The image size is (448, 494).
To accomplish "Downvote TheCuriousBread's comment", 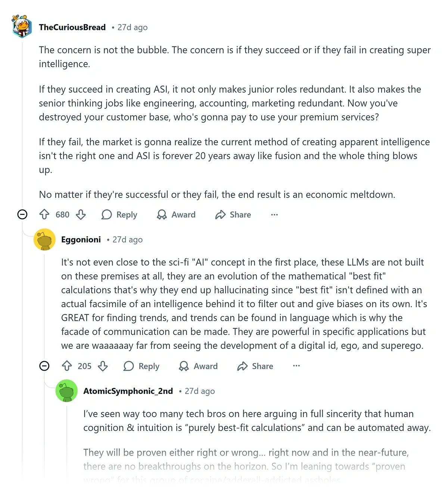I will coord(81,215).
